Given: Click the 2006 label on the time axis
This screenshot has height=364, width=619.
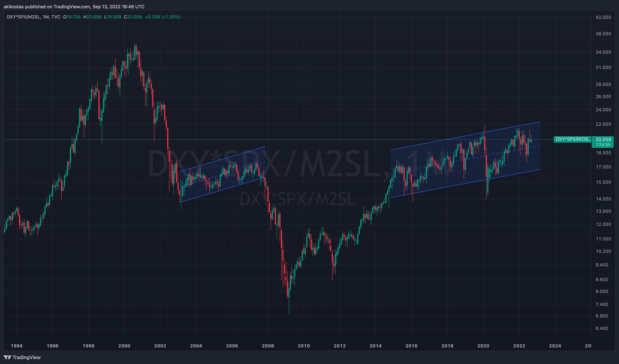Looking at the screenshot, I should [x=232, y=346].
